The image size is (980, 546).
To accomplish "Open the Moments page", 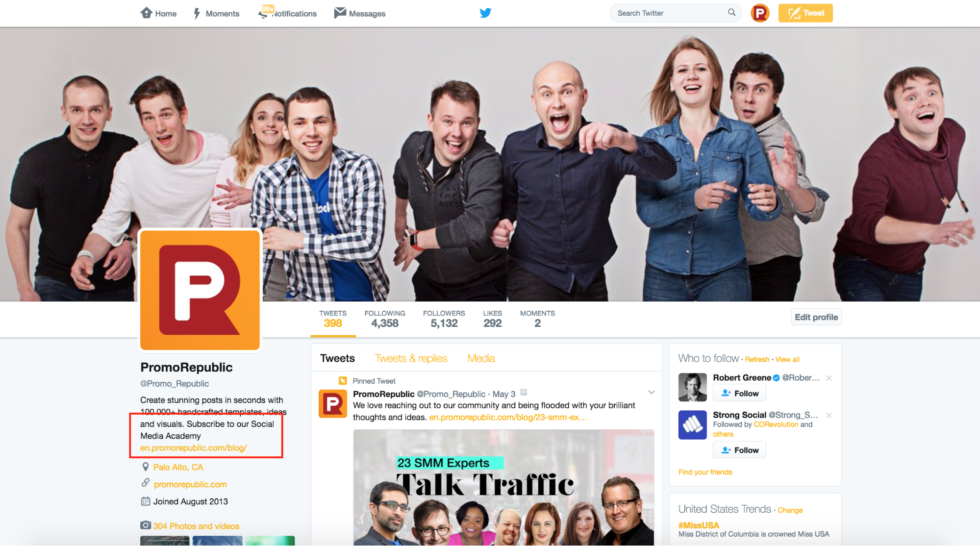I will tap(216, 13).
